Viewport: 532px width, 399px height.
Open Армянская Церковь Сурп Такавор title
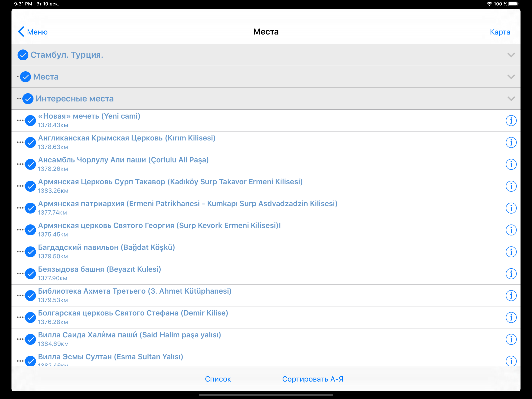pos(170,182)
